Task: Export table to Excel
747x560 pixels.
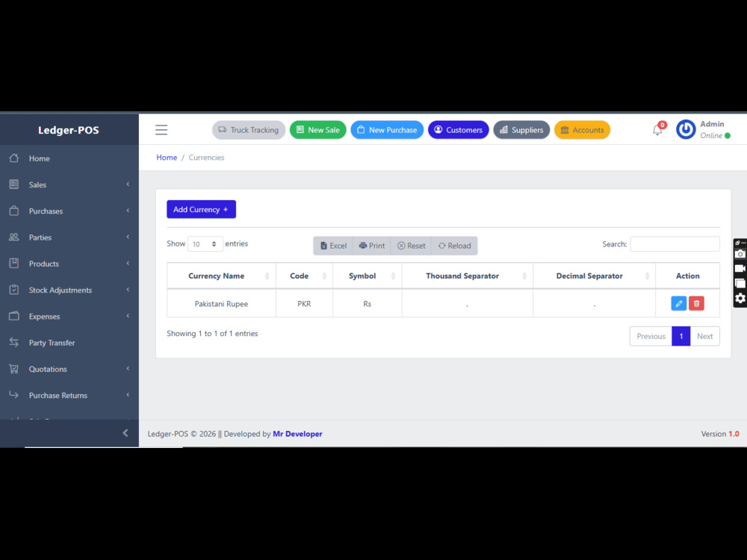Action: pos(333,246)
